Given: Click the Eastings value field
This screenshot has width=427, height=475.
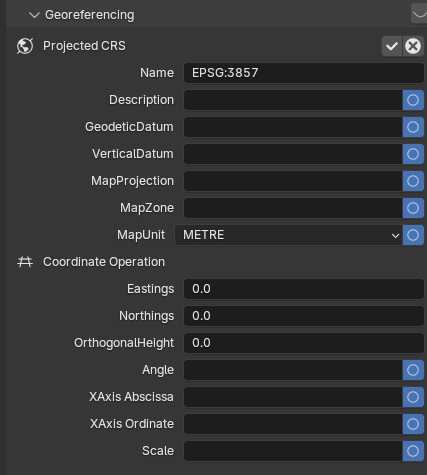Looking at the screenshot, I should click(x=304, y=289).
